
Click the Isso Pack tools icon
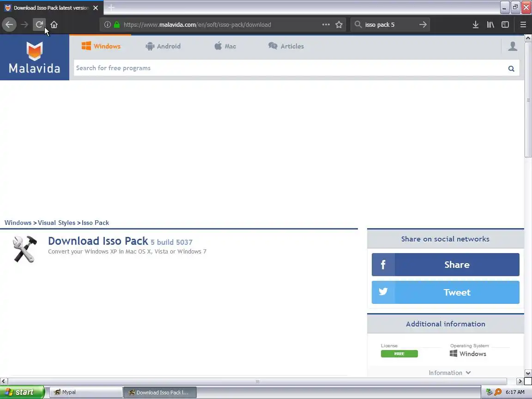(x=25, y=249)
